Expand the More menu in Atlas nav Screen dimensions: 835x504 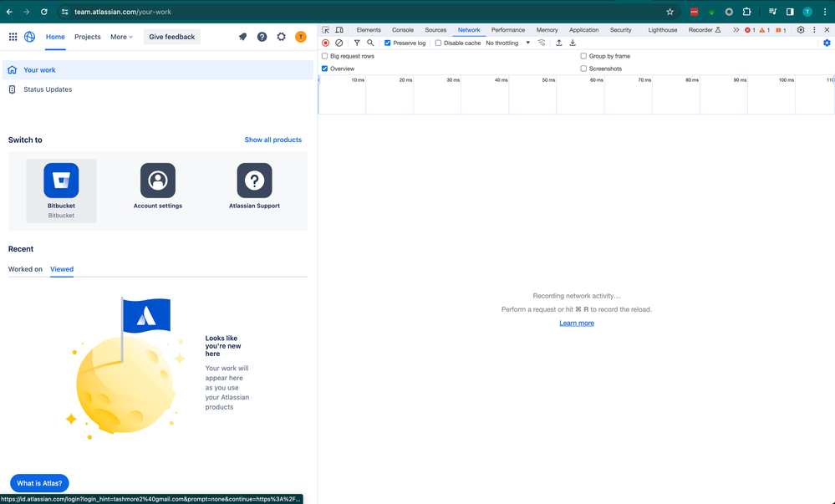121,37
